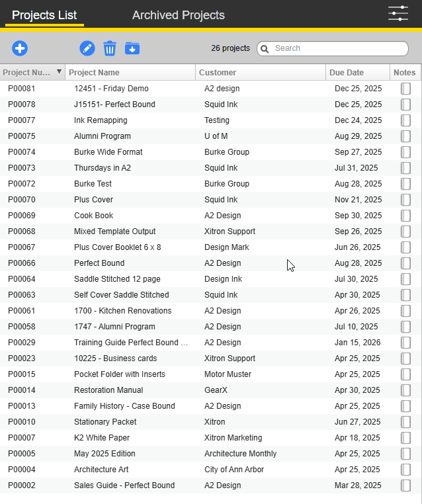Open notes icon for Saddle Stitched 12 page

pyautogui.click(x=405, y=279)
